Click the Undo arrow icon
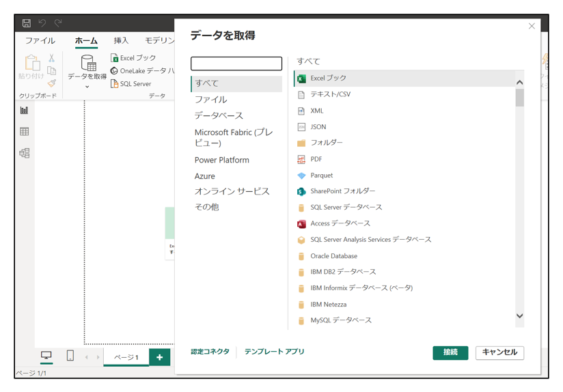 click(42, 23)
